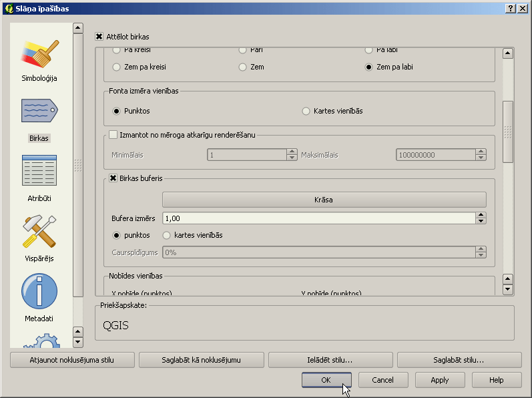Increase Caurspīdīgums value with up arrow

click(481, 249)
